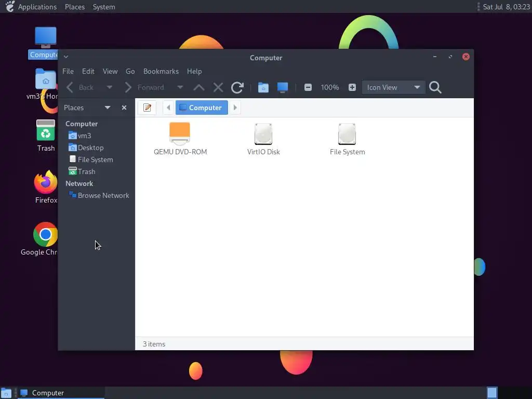Viewport: 532px width, 399px height.
Task: Open Browse Network in sidebar
Action: click(99, 195)
